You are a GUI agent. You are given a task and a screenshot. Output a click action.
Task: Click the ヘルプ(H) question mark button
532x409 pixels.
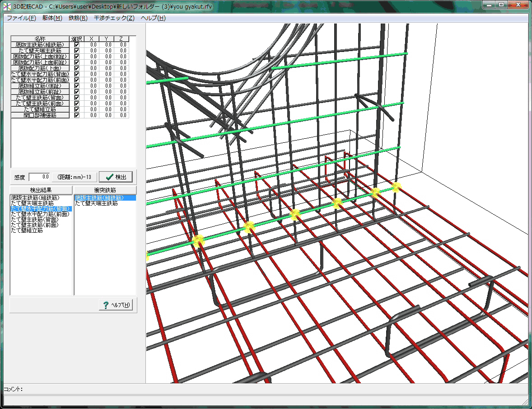coord(116,305)
